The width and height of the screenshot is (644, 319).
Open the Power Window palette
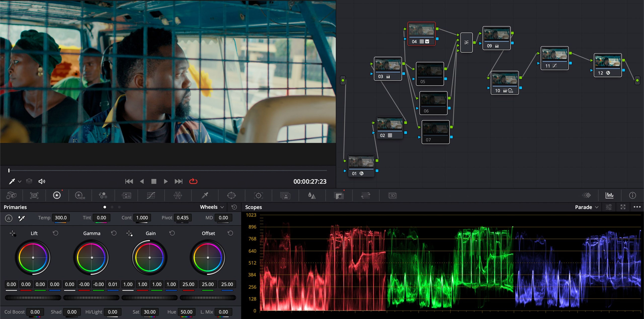pos(231,195)
